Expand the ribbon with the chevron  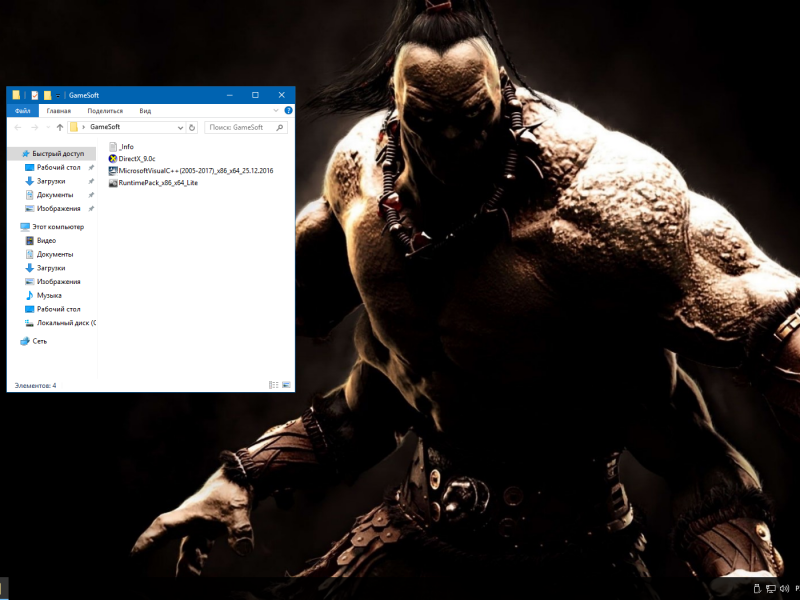click(276, 110)
